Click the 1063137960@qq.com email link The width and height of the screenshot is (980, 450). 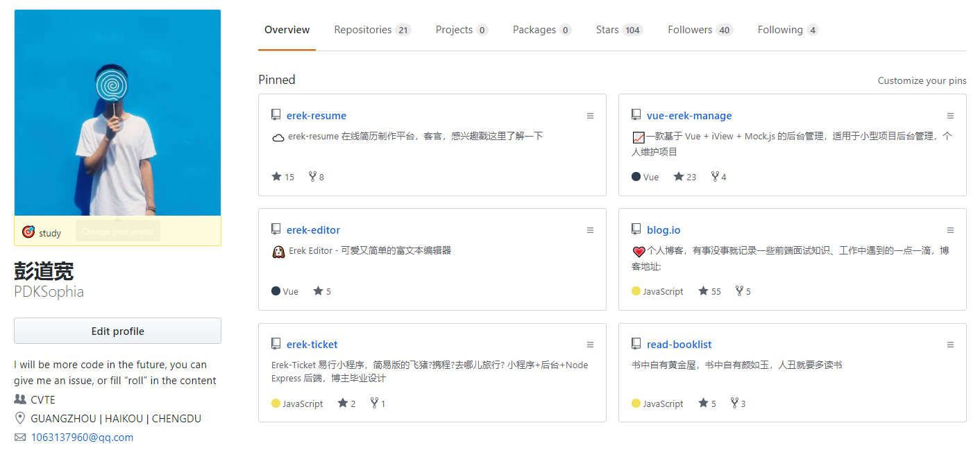(82, 438)
